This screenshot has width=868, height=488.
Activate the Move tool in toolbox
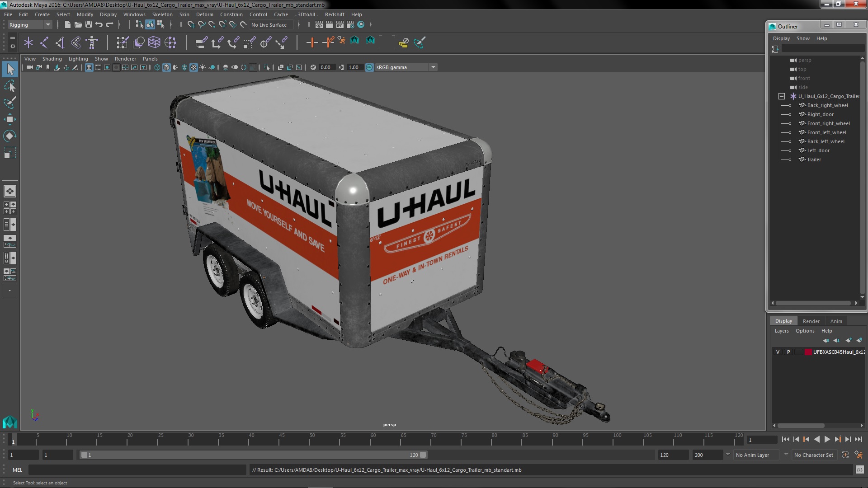[10, 119]
